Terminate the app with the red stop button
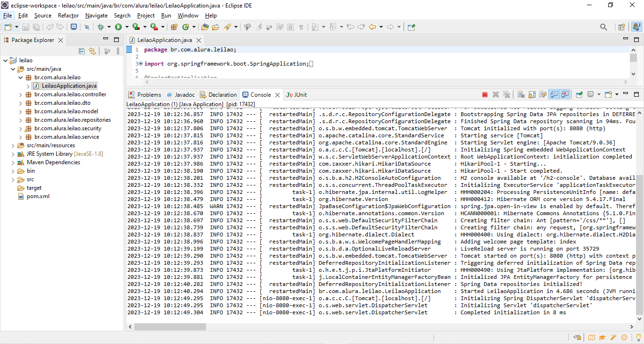This screenshot has height=344, width=644. 485,94
